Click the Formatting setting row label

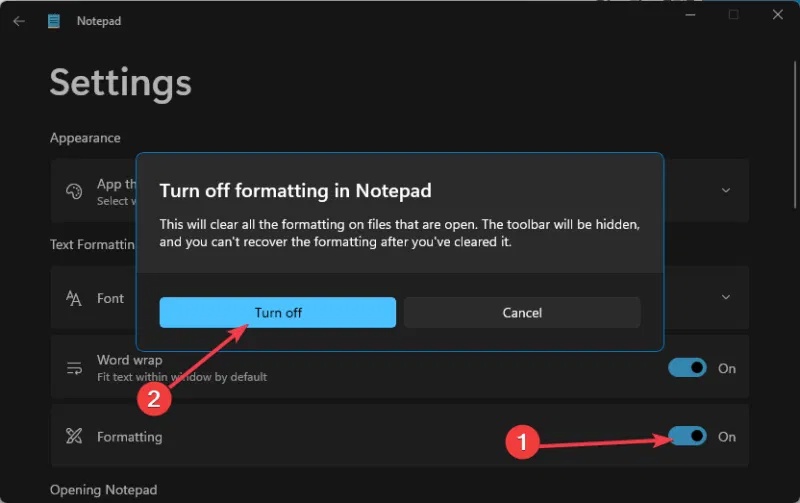[x=129, y=437]
